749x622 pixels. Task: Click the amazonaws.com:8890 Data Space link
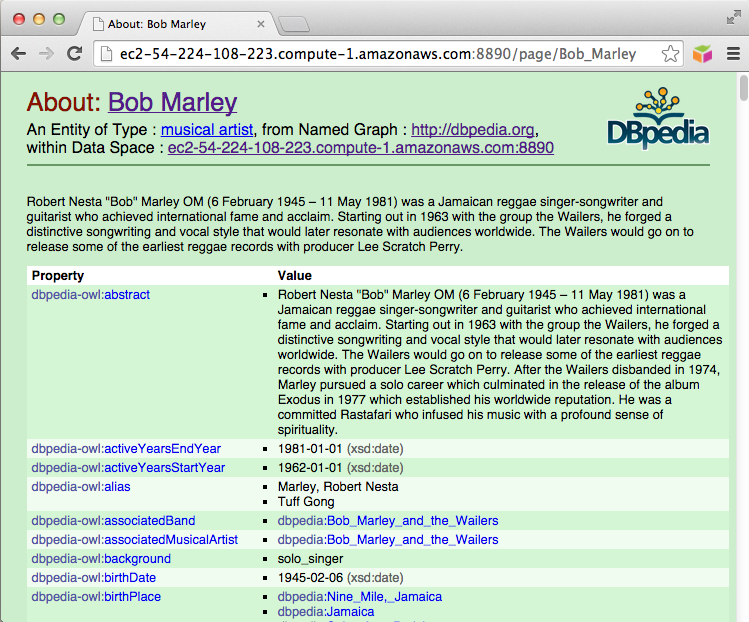point(360,148)
